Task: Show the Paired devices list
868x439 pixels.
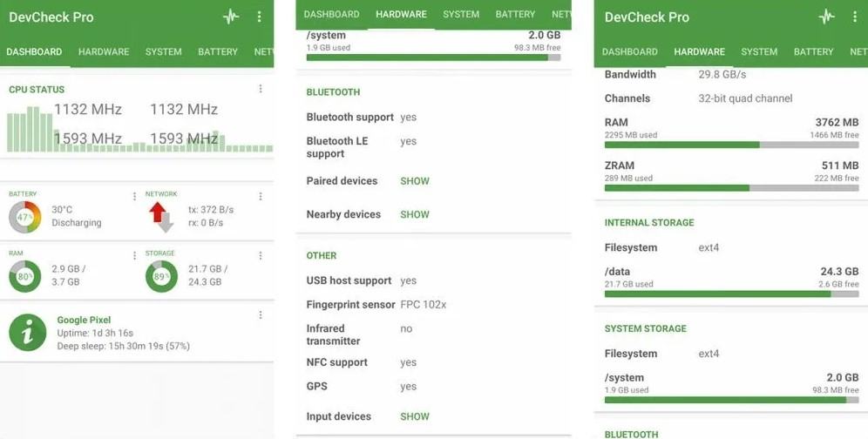Action: [415, 181]
